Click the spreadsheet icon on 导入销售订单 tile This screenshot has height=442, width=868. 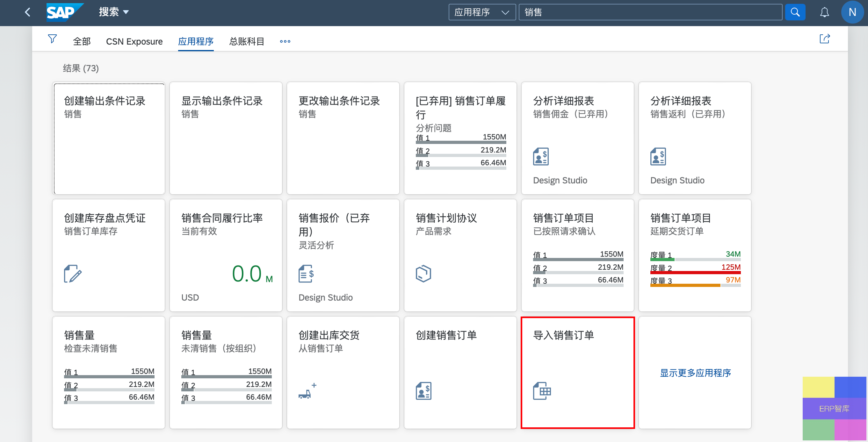coord(542,391)
